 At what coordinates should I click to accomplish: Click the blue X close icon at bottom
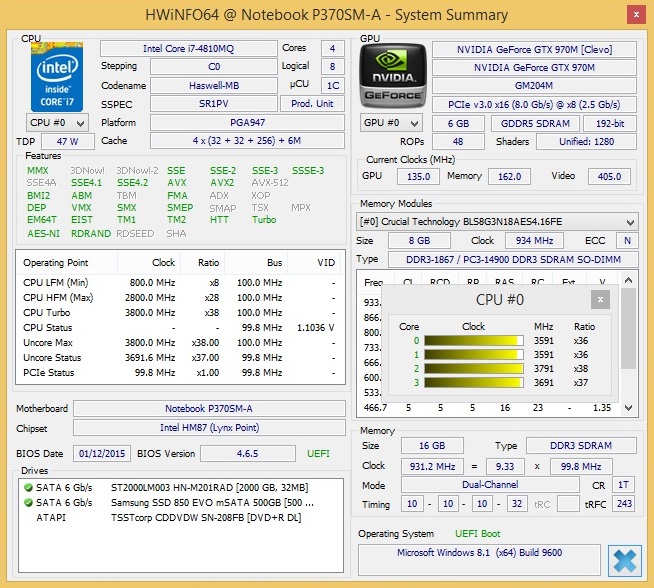coord(624,560)
